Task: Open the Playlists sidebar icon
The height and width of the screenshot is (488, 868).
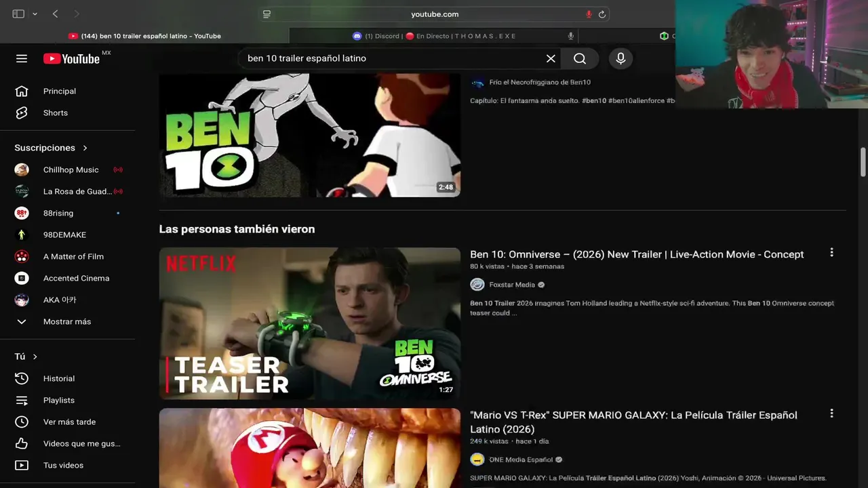Action: pos(22,400)
